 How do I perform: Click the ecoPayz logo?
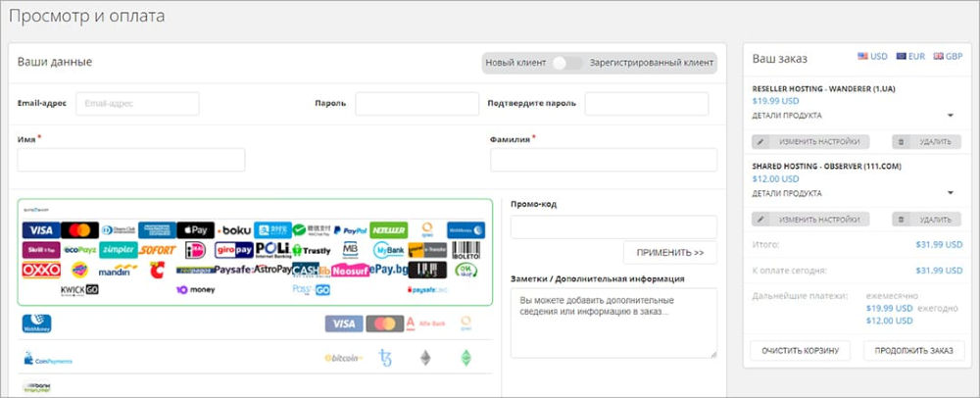click(x=79, y=250)
